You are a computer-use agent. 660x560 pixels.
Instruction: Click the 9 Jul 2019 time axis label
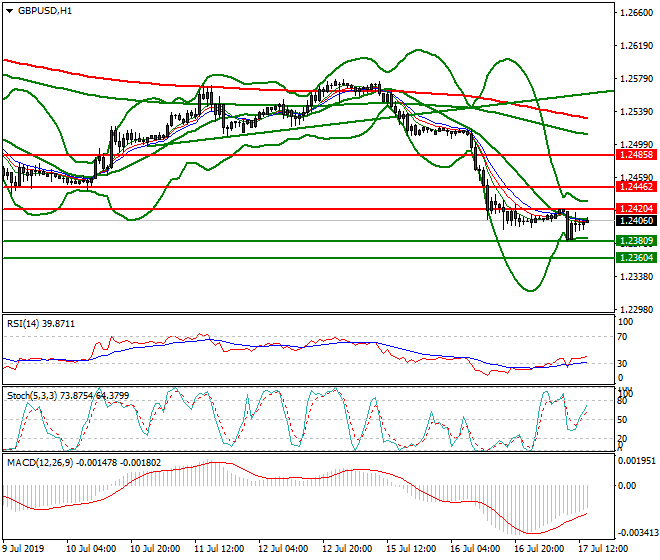click(23, 549)
